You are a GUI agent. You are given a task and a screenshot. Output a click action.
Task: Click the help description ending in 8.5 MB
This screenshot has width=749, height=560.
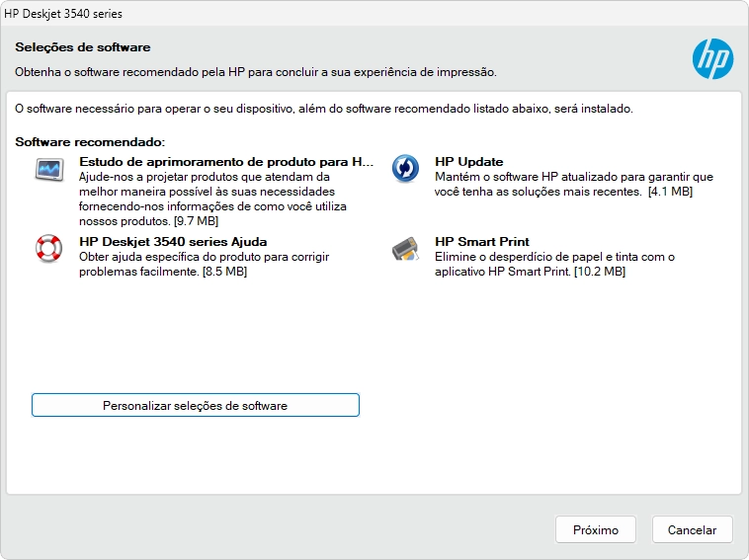pos(205,264)
